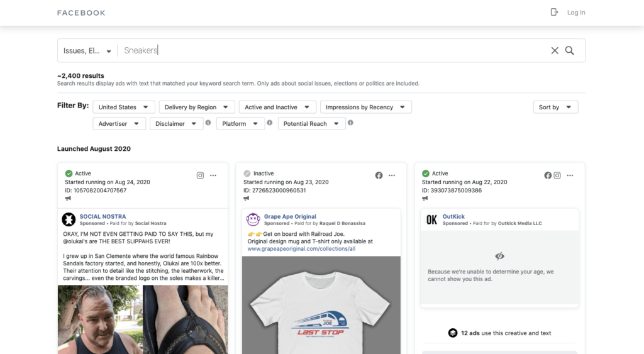Click '12 ads use this creative and text'
Image resolution: width=644 pixels, height=354 pixels.
506,333
